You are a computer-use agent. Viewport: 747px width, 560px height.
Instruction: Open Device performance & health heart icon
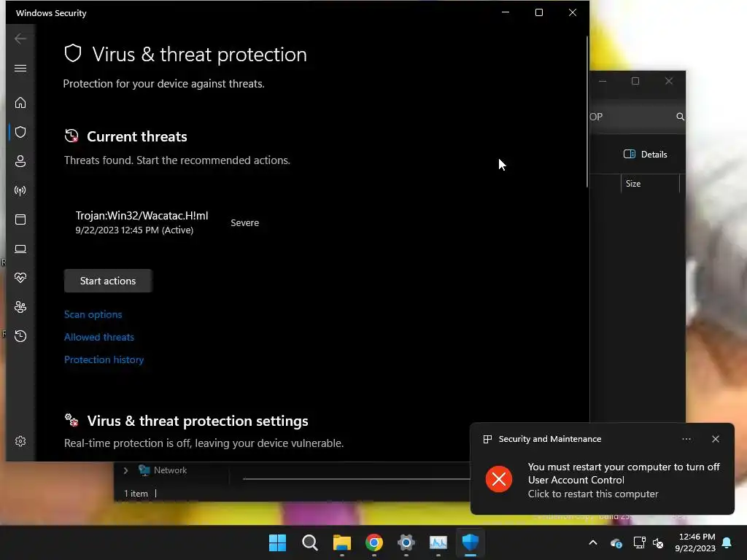coord(20,278)
